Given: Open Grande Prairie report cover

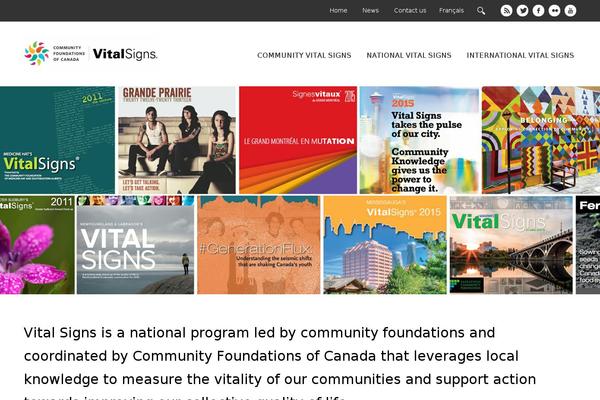Looking at the screenshot, I should point(177,140).
